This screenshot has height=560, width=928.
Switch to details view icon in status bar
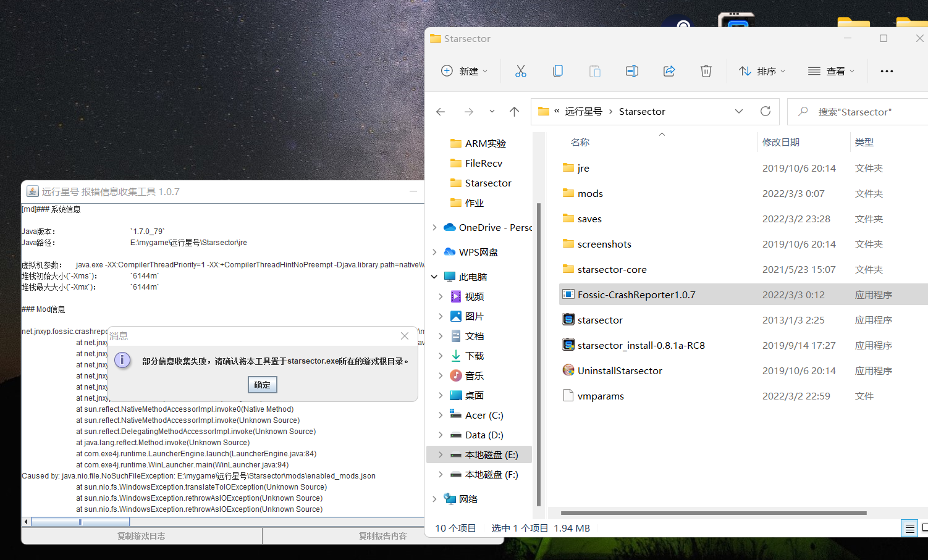point(909,529)
